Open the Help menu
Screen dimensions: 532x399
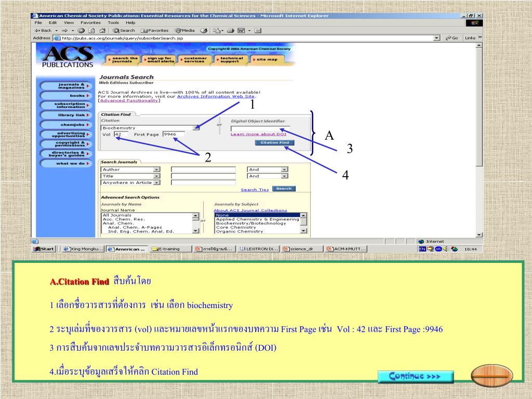130,23
